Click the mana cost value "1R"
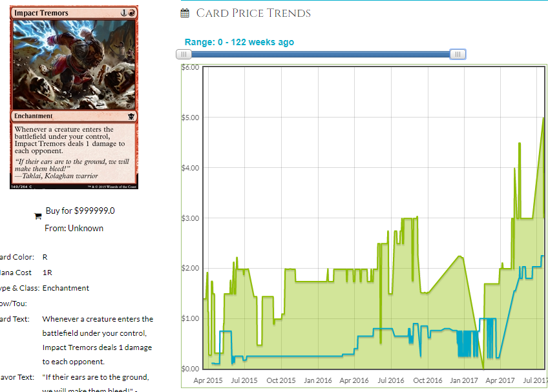This screenshot has height=392, width=548. pos(47,273)
